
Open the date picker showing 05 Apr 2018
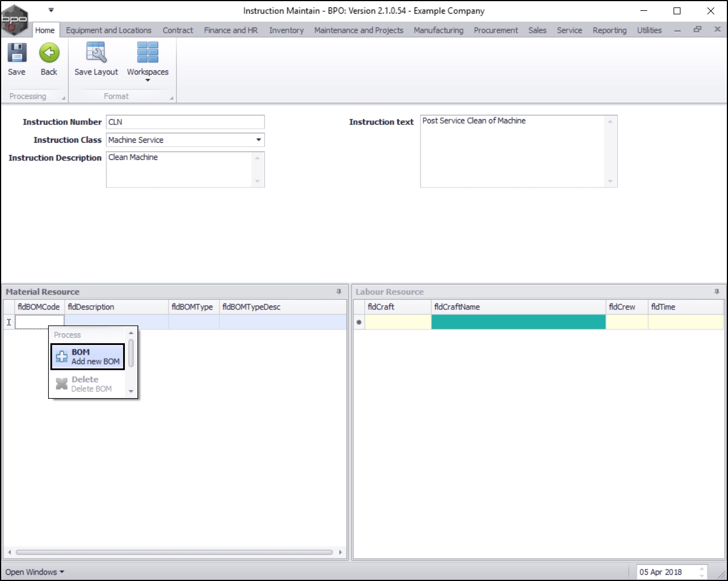[x=672, y=572]
